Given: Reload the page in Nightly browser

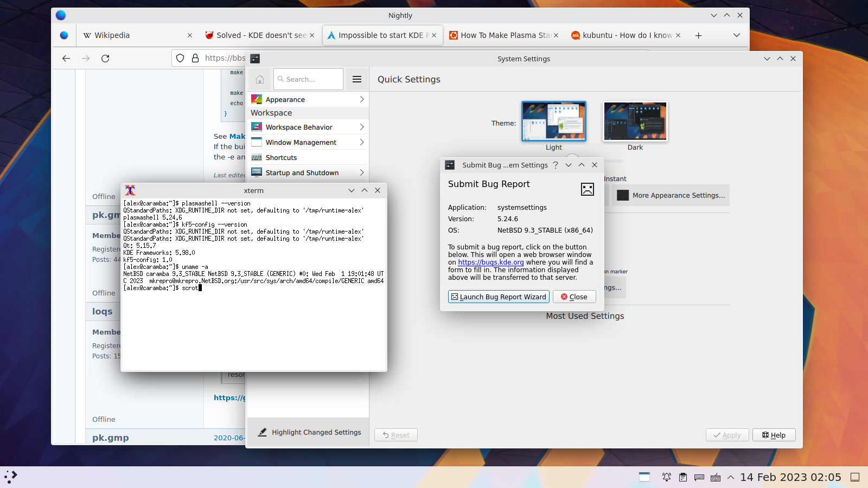Looking at the screenshot, I should (105, 58).
